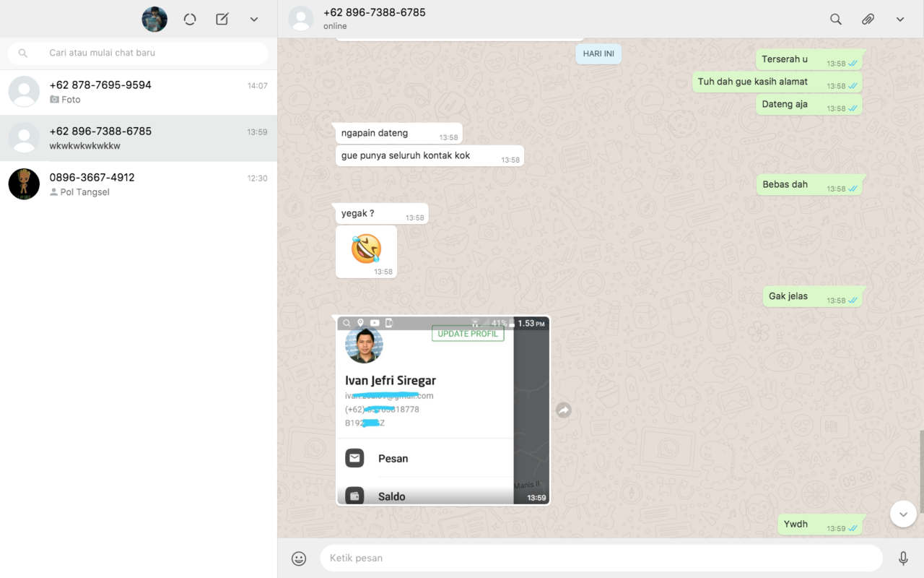Click the "Ywdh" message
924x578 pixels.
coord(820,525)
